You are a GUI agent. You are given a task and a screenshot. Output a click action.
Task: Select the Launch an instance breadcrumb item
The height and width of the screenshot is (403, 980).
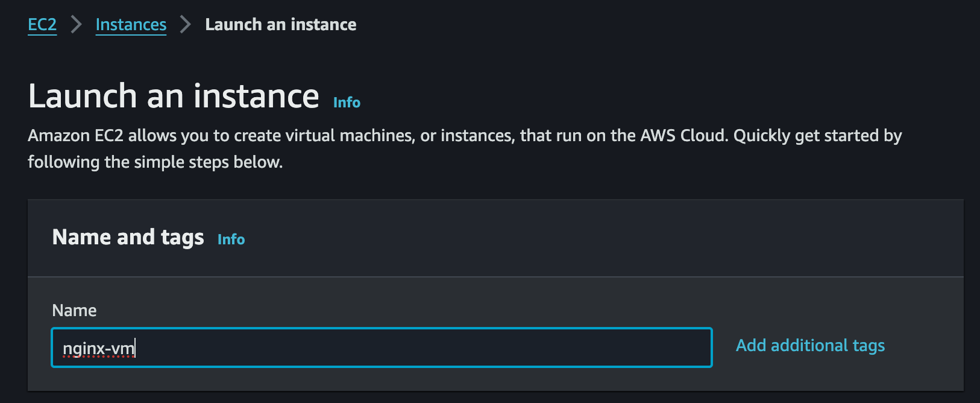pos(281,24)
